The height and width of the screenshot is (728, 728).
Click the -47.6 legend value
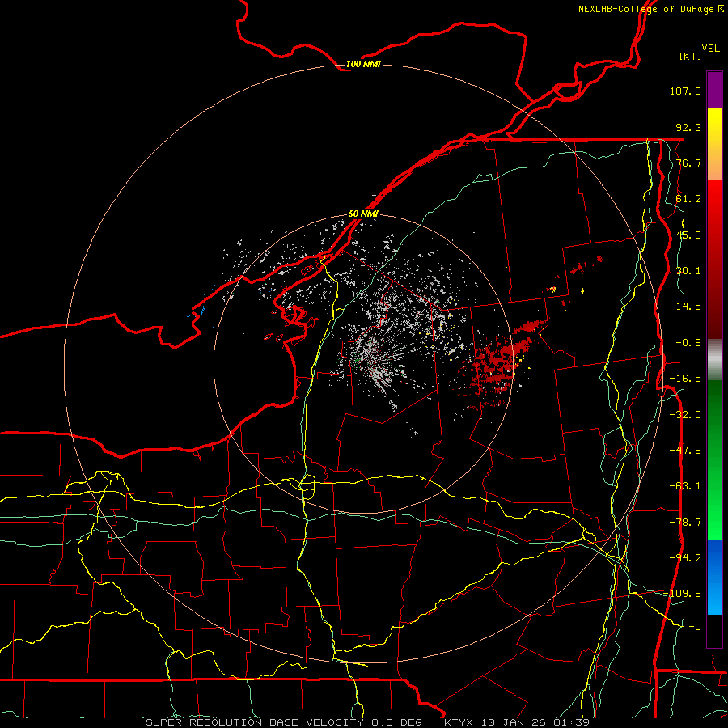(x=685, y=451)
